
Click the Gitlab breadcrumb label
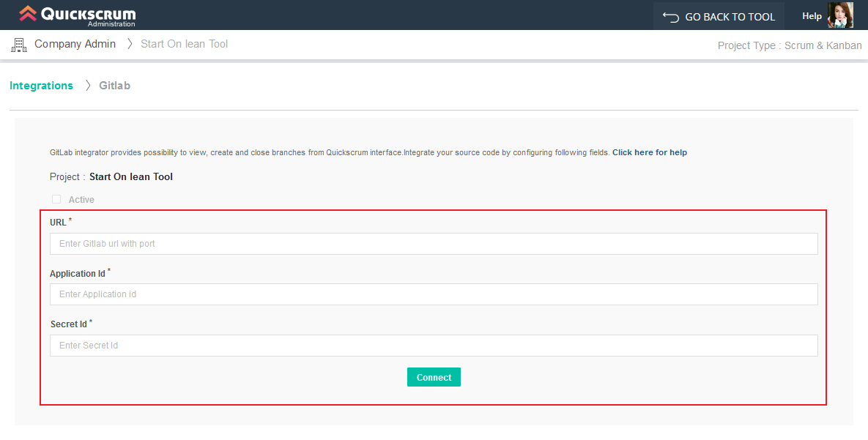click(114, 85)
